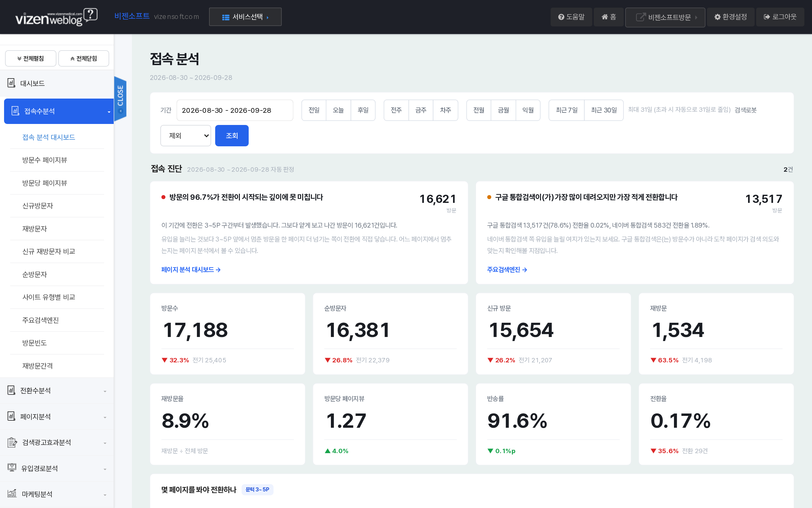Select 금주 this week button

pos(421,110)
